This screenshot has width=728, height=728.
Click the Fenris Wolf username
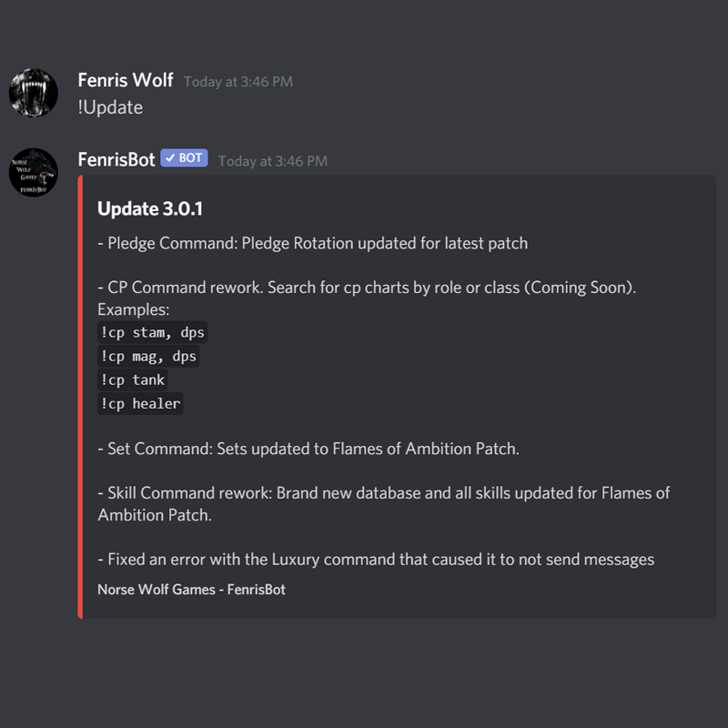click(x=126, y=80)
